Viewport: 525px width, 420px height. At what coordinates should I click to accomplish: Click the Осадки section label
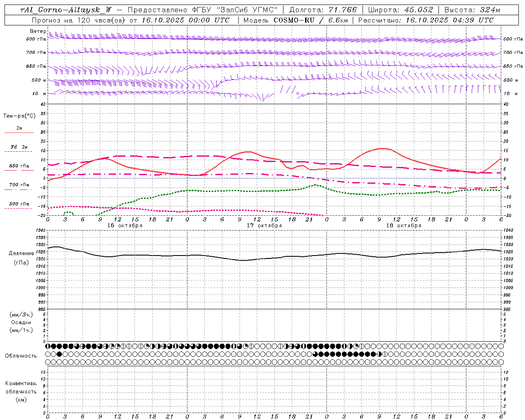pos(21,322)
